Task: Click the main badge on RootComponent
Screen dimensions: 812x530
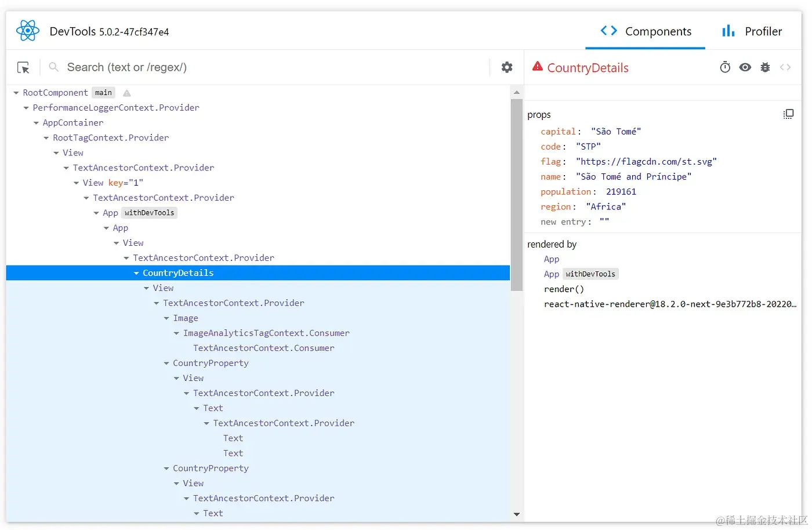Action: click(x=103, y=93)
